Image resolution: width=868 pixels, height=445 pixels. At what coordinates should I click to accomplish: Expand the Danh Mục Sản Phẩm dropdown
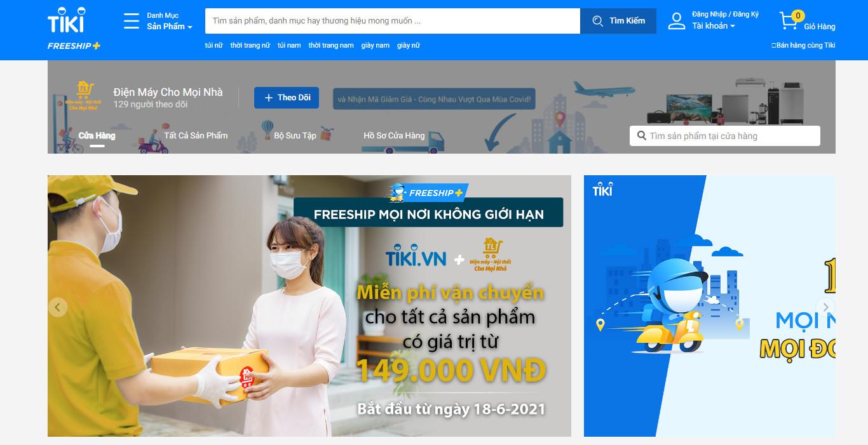tap(169, 21)
